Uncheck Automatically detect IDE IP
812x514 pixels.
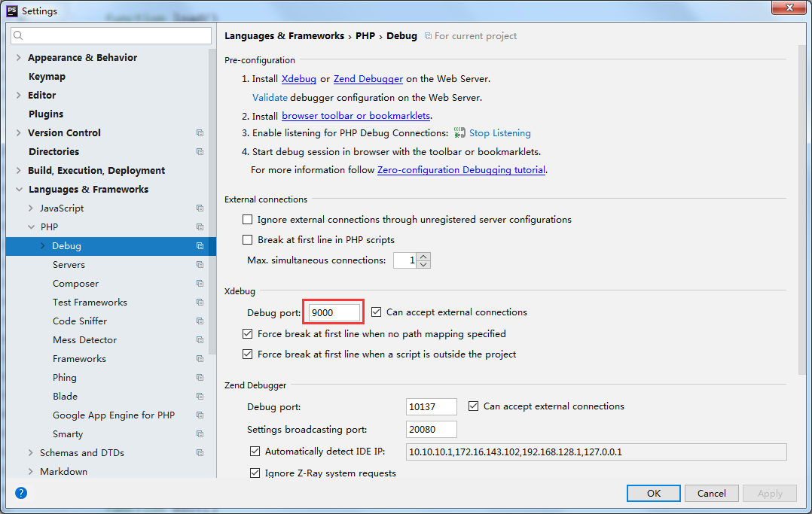pyautogui.click(x=255, y=452)
